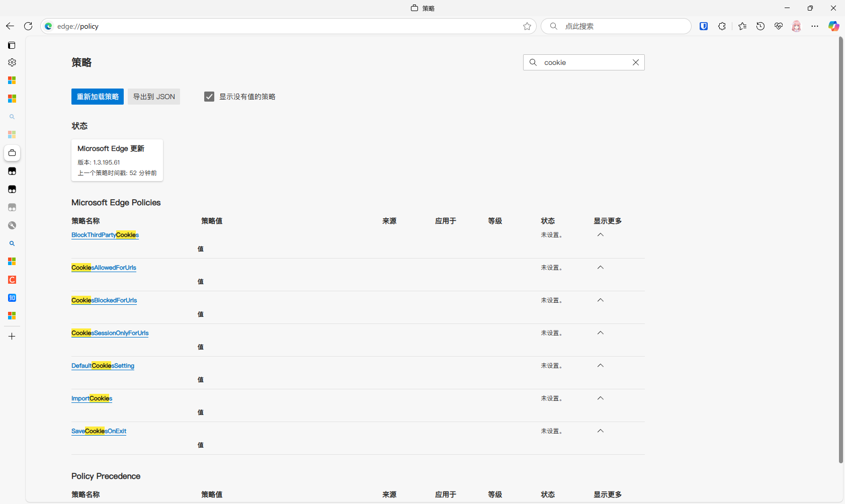Select the active policy briefcase tab

12,153
